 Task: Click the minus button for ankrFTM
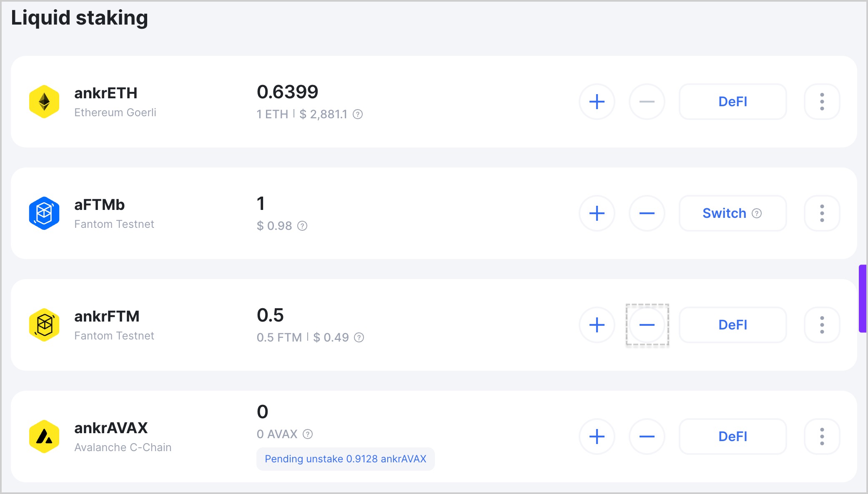[647, 325]
